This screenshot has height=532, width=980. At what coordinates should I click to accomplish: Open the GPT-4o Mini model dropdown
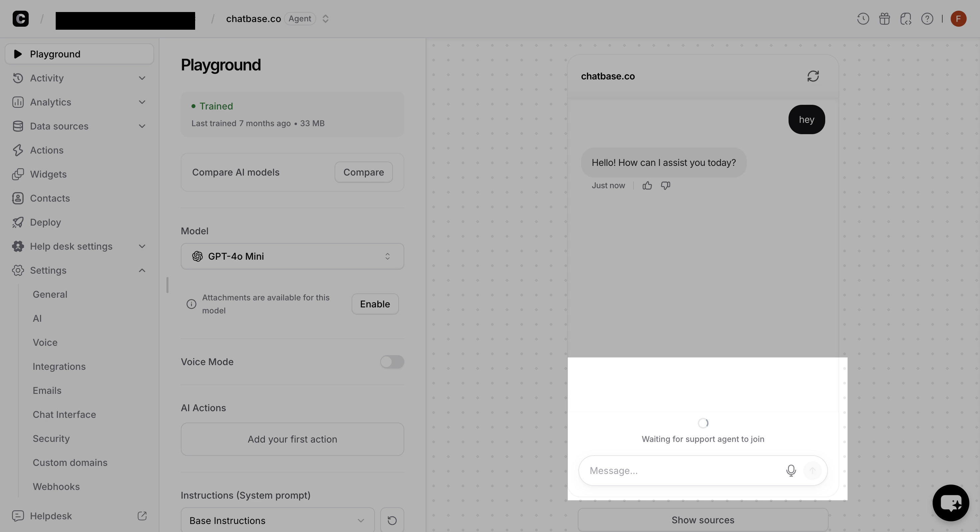tap(292, 256)
